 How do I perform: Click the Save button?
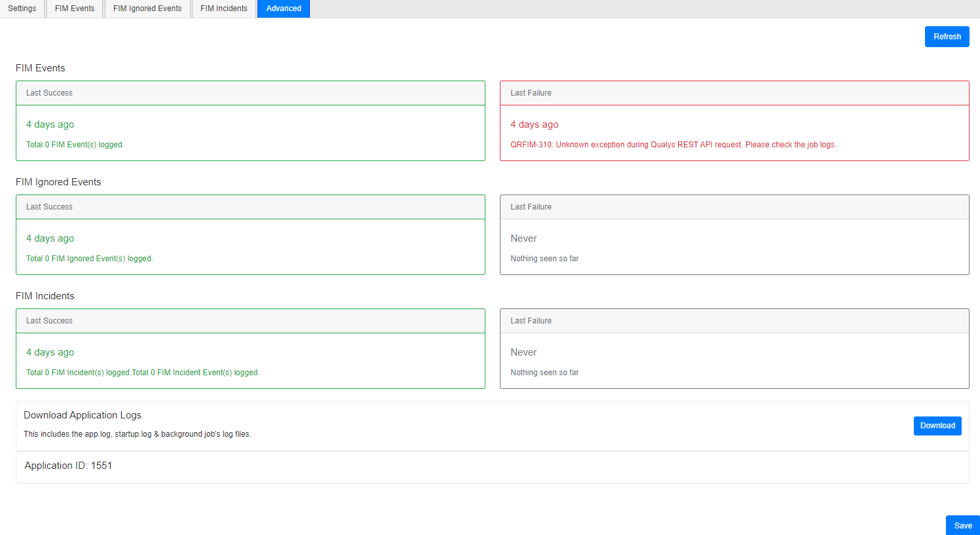962,525
